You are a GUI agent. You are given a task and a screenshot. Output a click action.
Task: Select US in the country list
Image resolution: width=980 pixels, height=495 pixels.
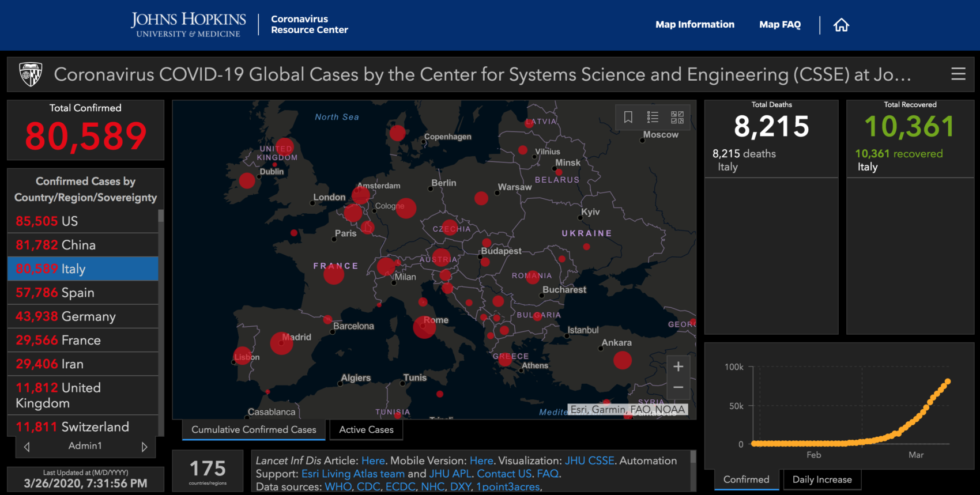click(82, 221)
